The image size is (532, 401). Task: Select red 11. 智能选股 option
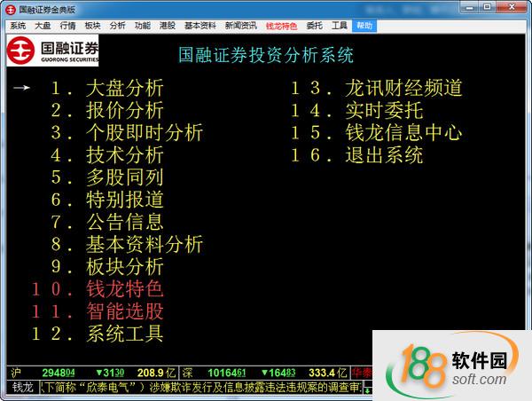(x=98, y=311)
